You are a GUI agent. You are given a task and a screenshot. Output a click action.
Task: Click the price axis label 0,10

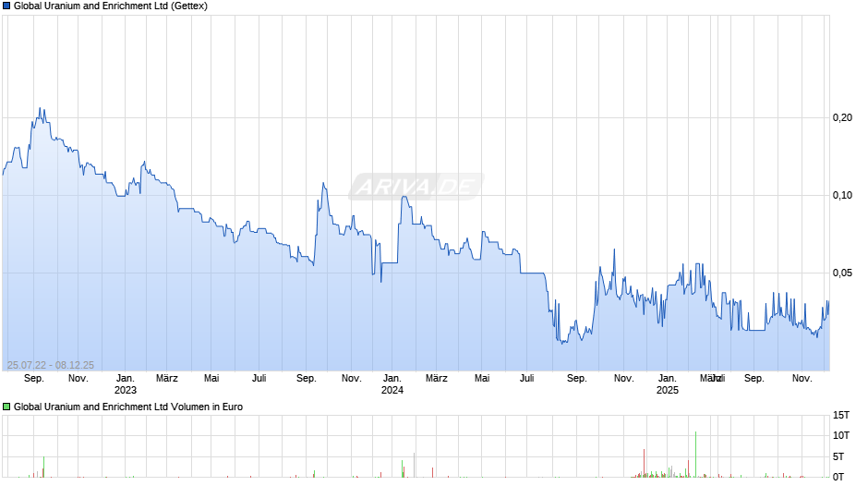842,195
